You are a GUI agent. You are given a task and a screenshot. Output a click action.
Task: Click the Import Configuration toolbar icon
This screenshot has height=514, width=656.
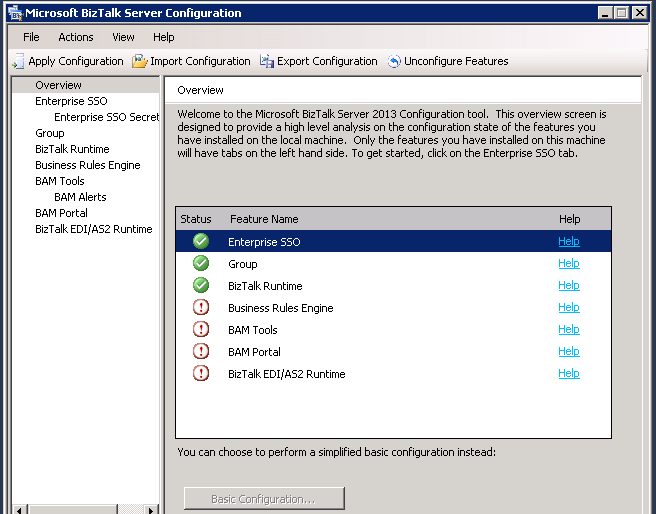click(x=140, y=62)
